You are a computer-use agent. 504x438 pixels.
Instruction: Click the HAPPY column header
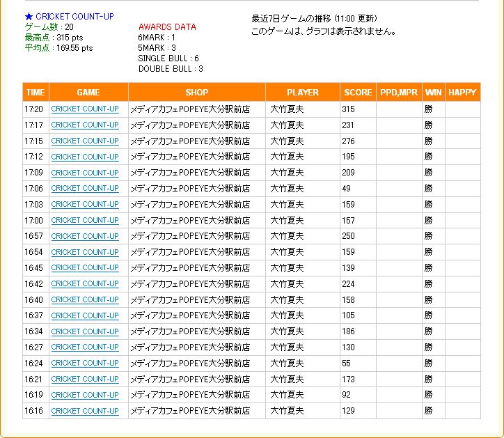pyautogui.click(x=462, y=93)
